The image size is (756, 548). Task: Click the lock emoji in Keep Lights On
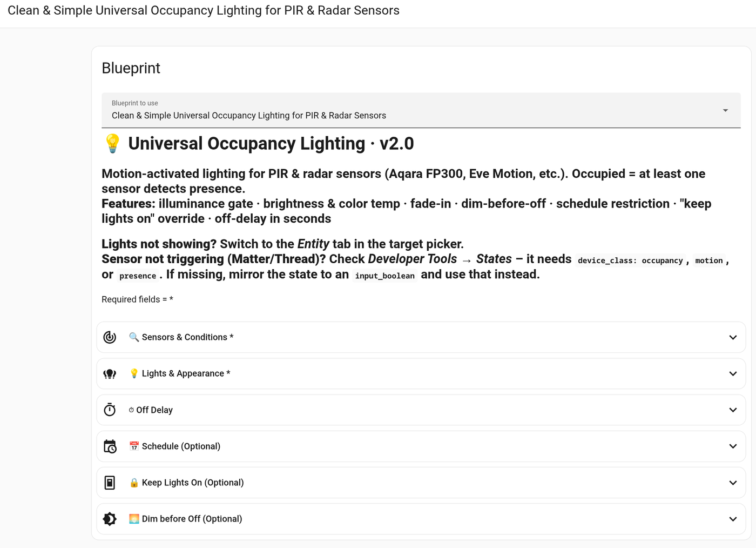coord(134,483)
